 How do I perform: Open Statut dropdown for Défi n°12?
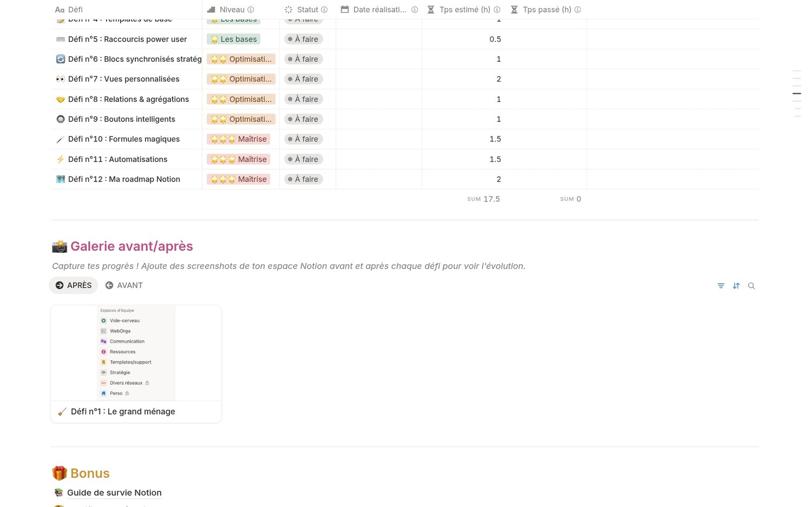pos(304,179)
